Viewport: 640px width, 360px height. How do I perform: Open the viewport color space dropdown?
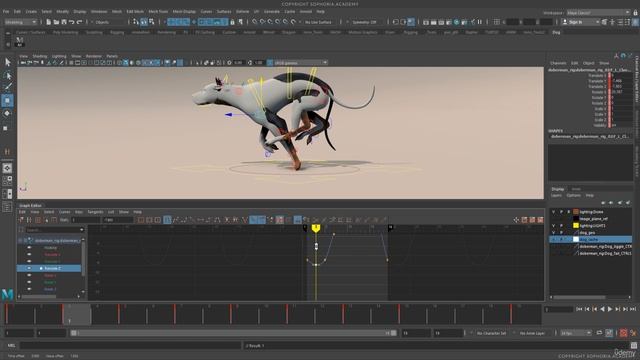click(301, 63)
